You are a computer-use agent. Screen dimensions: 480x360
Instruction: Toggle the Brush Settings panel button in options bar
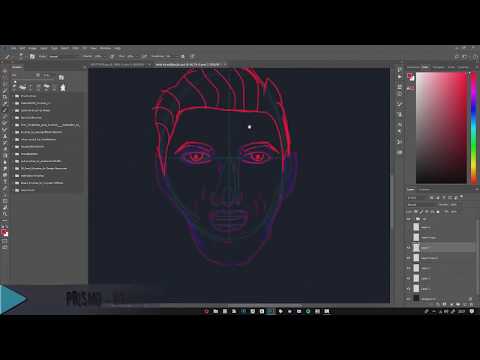32,57
